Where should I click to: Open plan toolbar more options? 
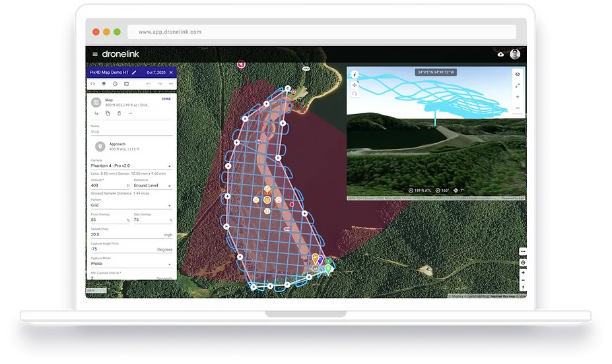[x=170, y=84]
